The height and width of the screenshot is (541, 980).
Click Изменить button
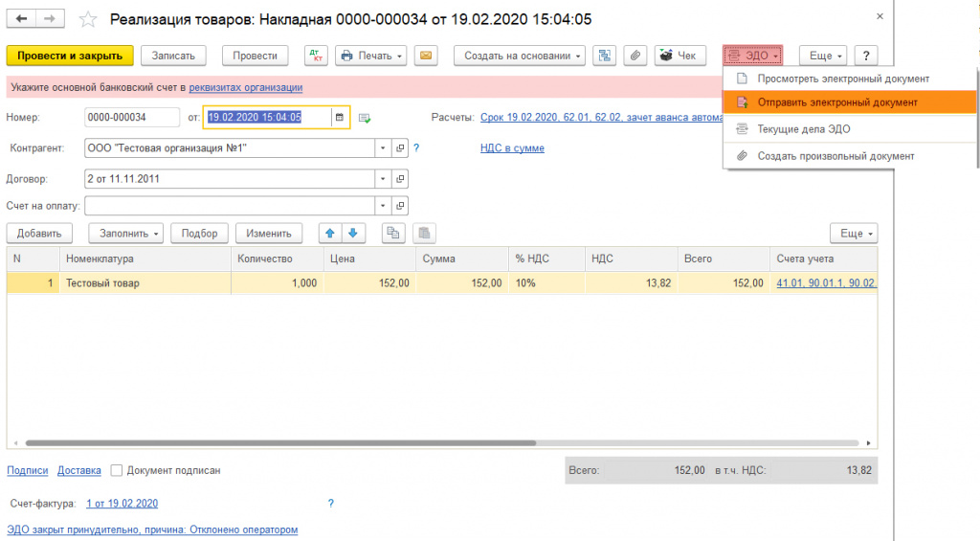[269, 234]
